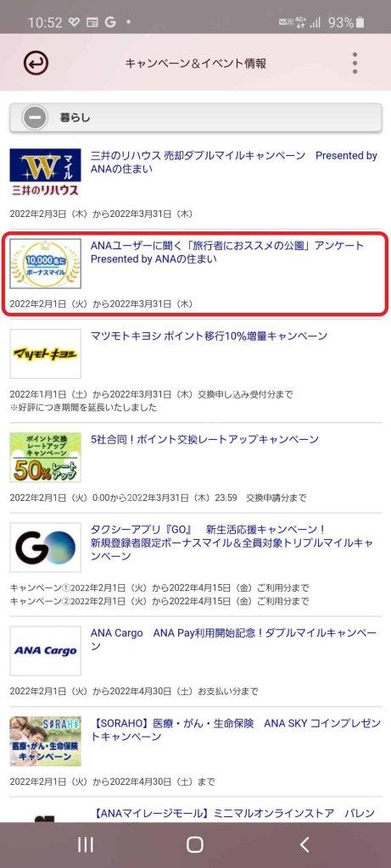
Task: Open ANA Cargo ANA Pay ダブルマイルキャンペーン
Action: (x=234, y=639)
